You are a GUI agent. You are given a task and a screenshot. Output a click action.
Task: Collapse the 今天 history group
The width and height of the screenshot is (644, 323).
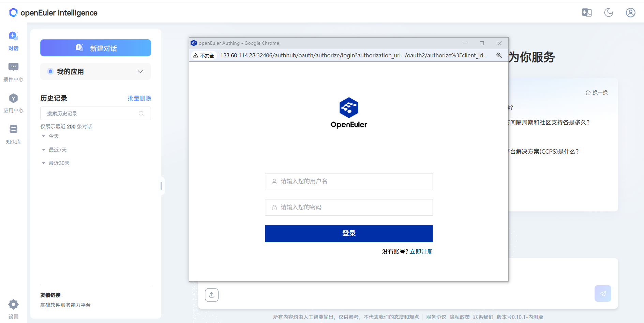click(x=50, y=136)
